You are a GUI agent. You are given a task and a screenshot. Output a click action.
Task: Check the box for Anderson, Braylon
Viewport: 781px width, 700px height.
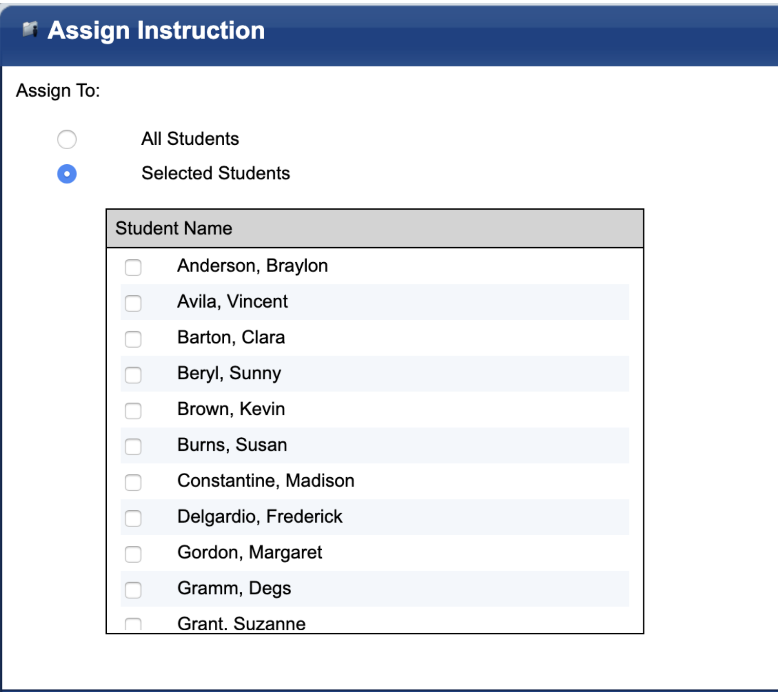click(x=133, y=267)
